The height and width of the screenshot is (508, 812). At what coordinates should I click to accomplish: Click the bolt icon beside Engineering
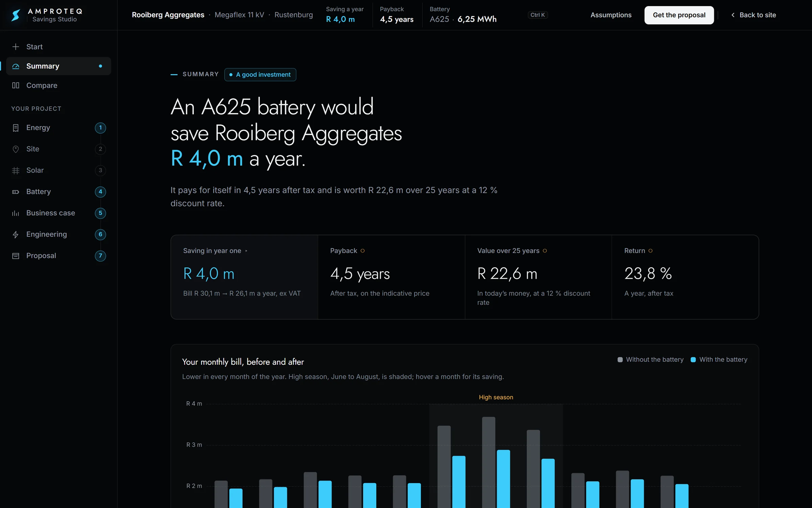click(16, 234)
